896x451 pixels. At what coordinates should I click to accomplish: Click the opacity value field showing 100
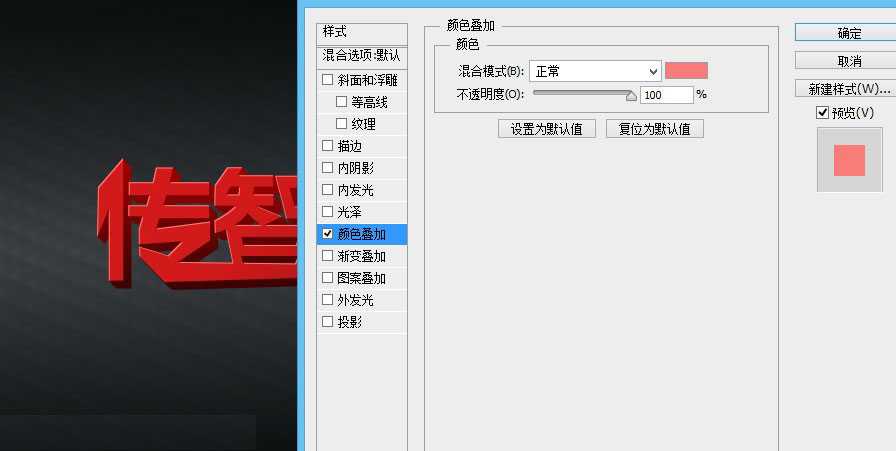click(x=666, y=95)
